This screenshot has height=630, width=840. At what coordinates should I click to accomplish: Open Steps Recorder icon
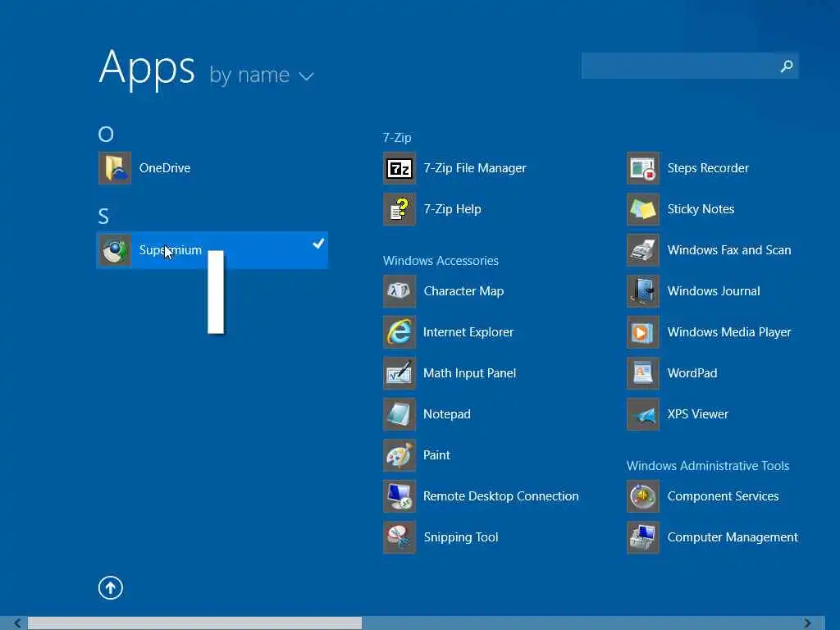[x=643, y=168]
